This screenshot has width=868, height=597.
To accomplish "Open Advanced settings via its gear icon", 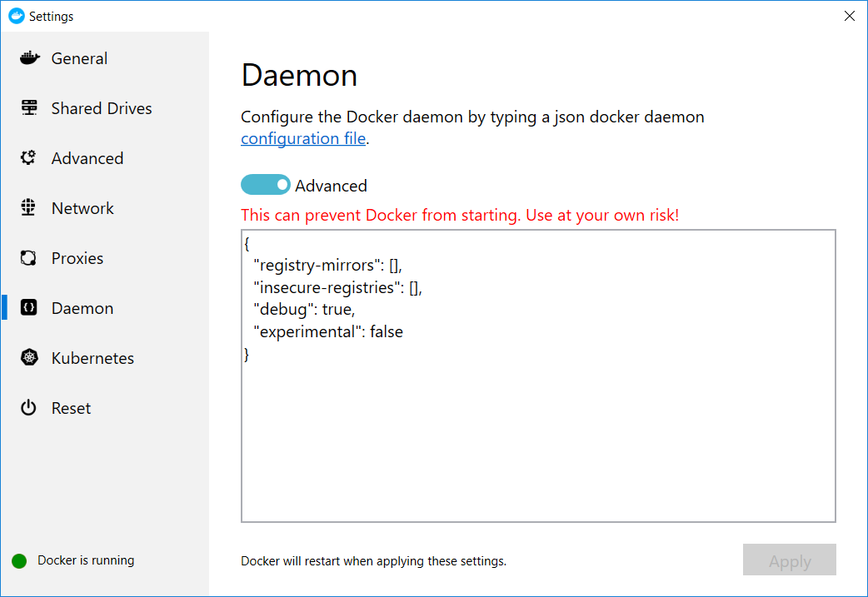I will coord(28,157).
